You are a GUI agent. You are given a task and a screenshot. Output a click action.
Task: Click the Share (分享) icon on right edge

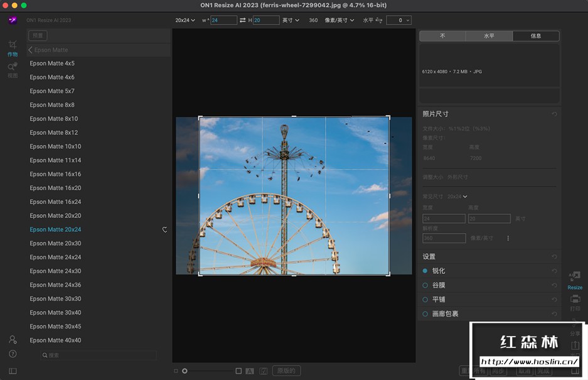575,328
